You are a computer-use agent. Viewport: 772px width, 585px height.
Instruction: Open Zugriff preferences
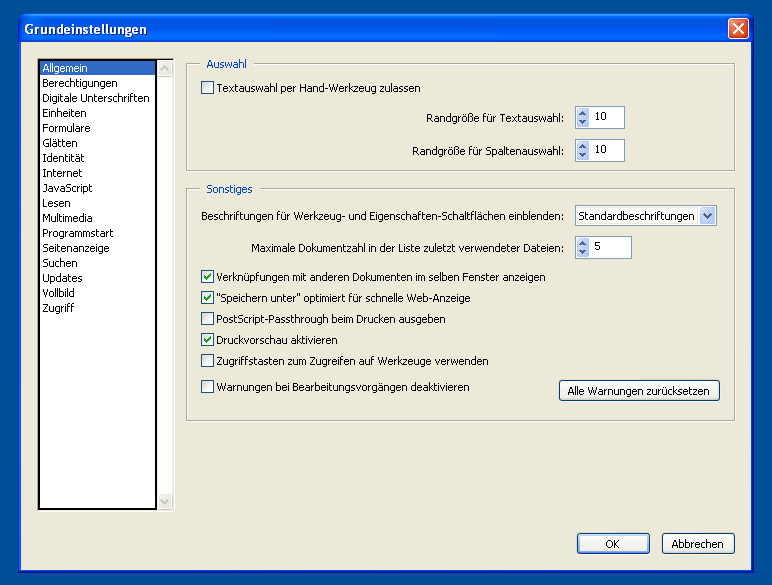[x=97, y=308]
